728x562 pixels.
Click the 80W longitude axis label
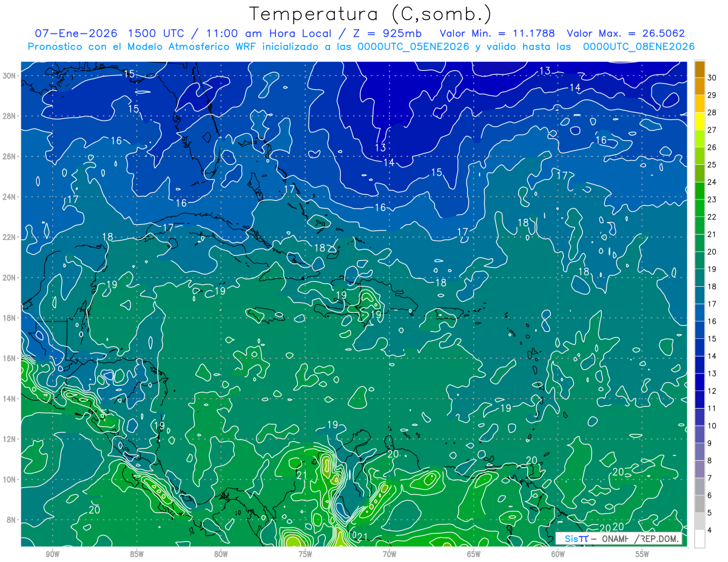tap(221, 555)
